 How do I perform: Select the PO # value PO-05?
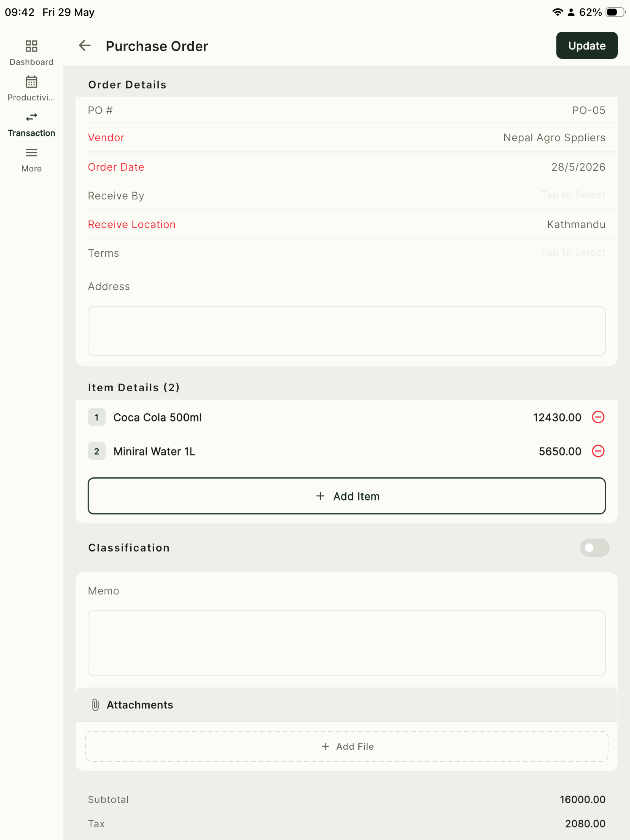588,110
